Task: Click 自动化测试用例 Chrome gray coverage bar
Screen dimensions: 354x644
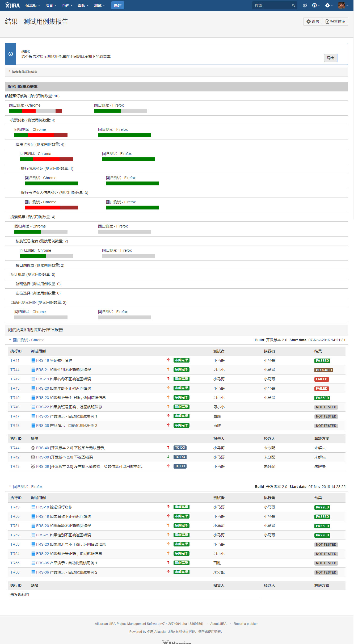Action: click(x=41, y=317)
